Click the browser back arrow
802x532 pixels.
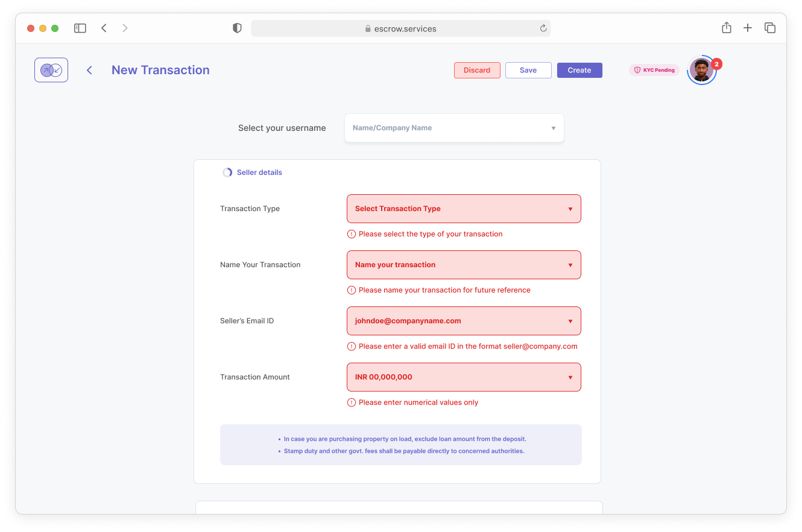click(x=104, y=28)
